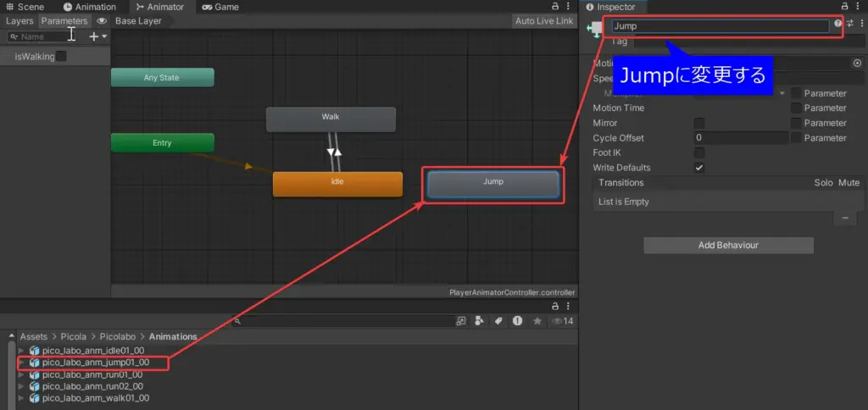Viewport: 868px width, 410px height.
Task: Focus the parameter Name search field
Action: pos(42,36)
